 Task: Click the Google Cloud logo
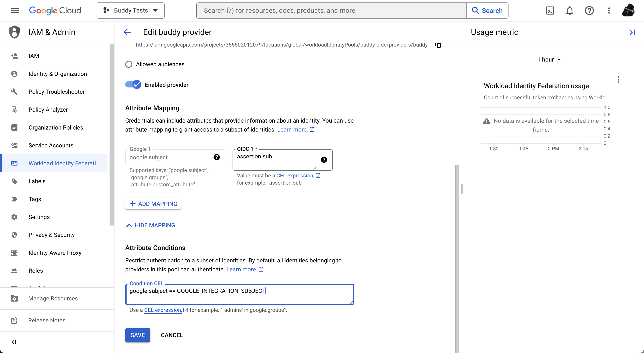pyautogui.click(x=55, y=11)
